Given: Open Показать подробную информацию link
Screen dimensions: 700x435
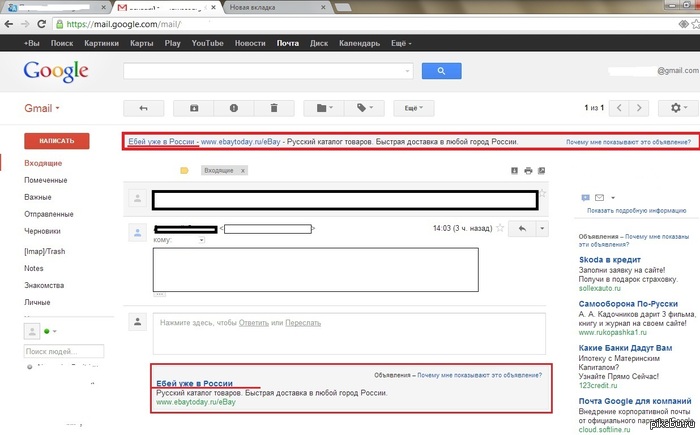Looking at the screenshot, I should 637,210.
